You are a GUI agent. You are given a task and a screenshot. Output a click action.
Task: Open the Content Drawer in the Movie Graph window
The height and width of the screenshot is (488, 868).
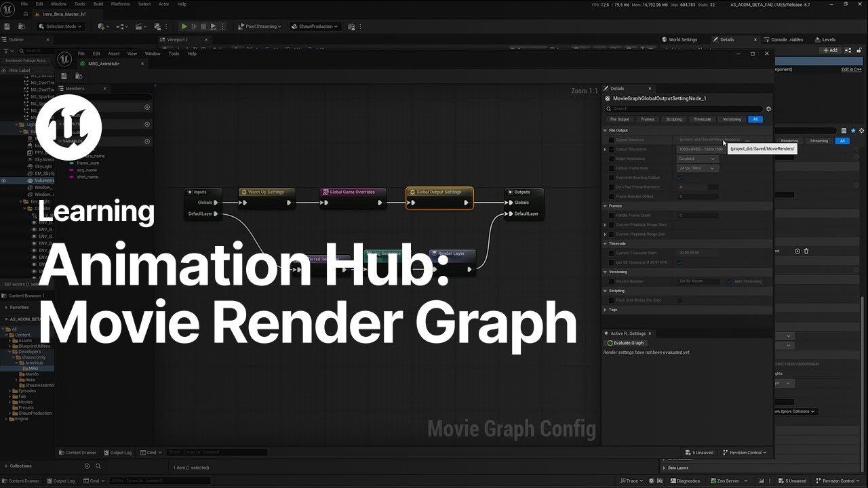(77, 453)
